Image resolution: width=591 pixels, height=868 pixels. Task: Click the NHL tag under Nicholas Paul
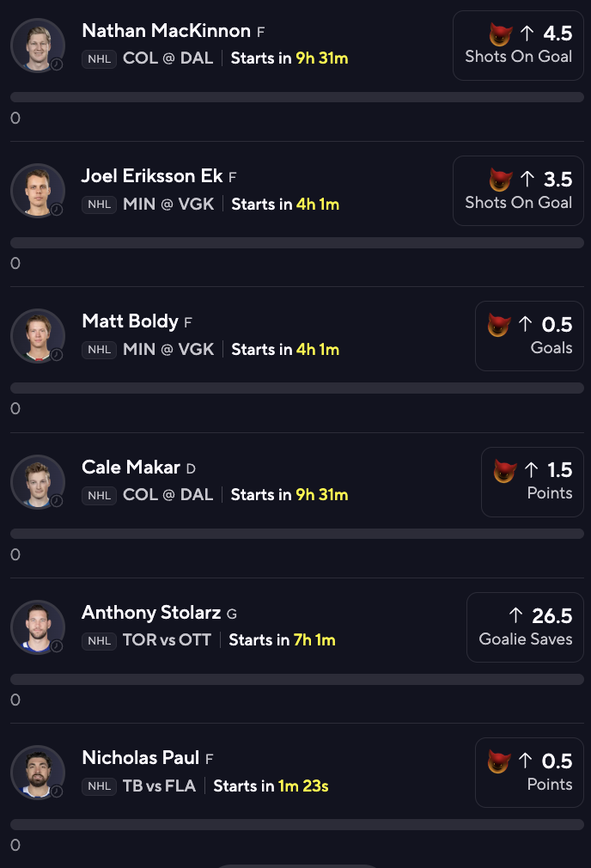[x=99, y=786]
